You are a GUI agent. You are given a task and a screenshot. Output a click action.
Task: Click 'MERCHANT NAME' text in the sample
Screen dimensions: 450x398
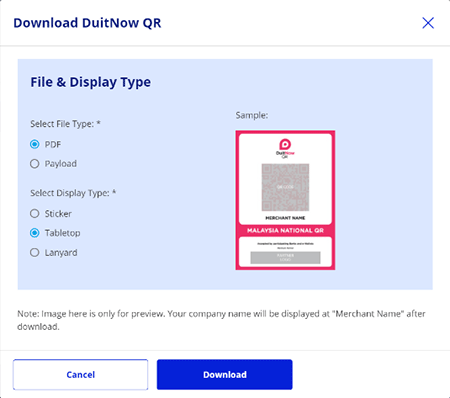click(285, 218)
